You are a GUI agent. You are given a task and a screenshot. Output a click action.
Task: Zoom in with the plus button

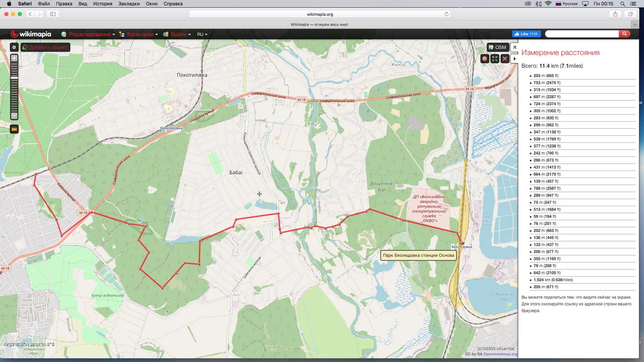coord(14,58)
